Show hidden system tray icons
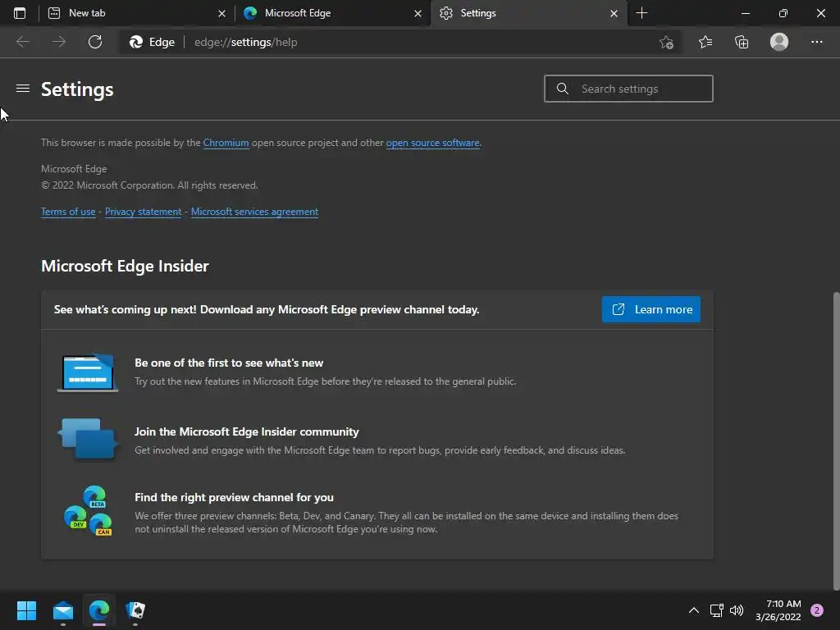The width and height of the screenshot is (840, 630). (694, 610)
